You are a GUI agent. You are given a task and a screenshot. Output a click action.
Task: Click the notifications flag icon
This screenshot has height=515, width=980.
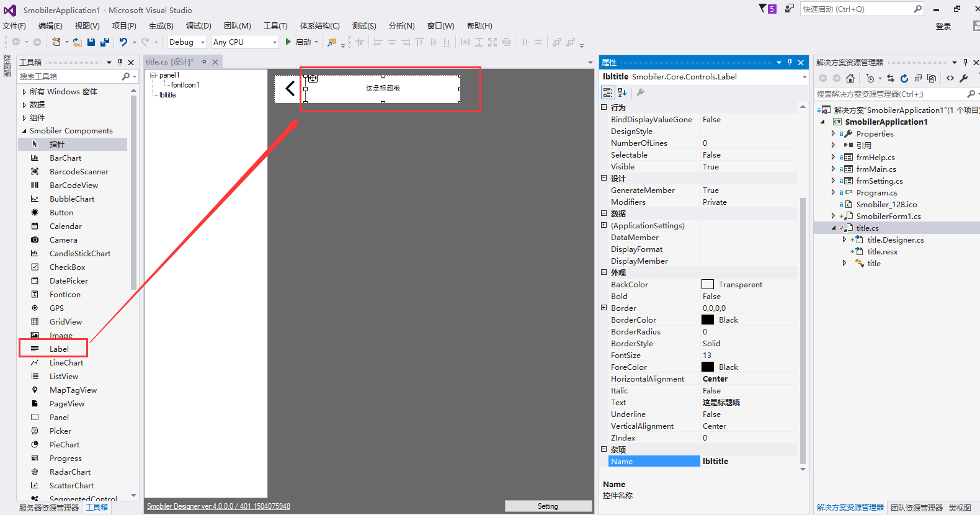[x=764, y=9]
